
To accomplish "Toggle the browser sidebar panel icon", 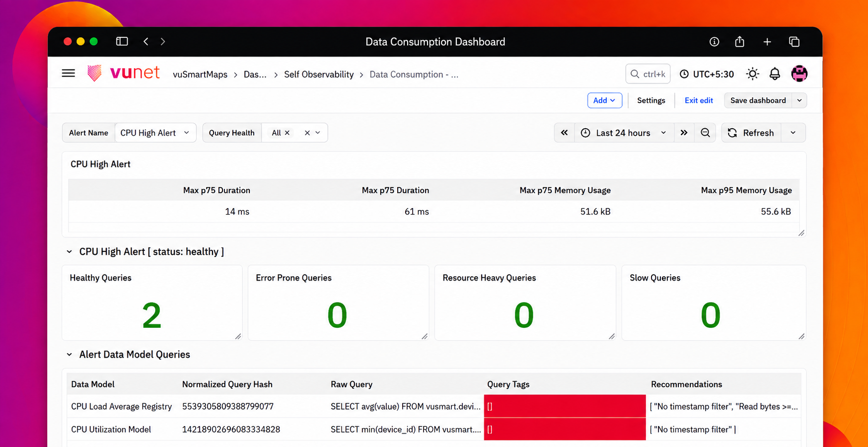I will coord(122,41).
